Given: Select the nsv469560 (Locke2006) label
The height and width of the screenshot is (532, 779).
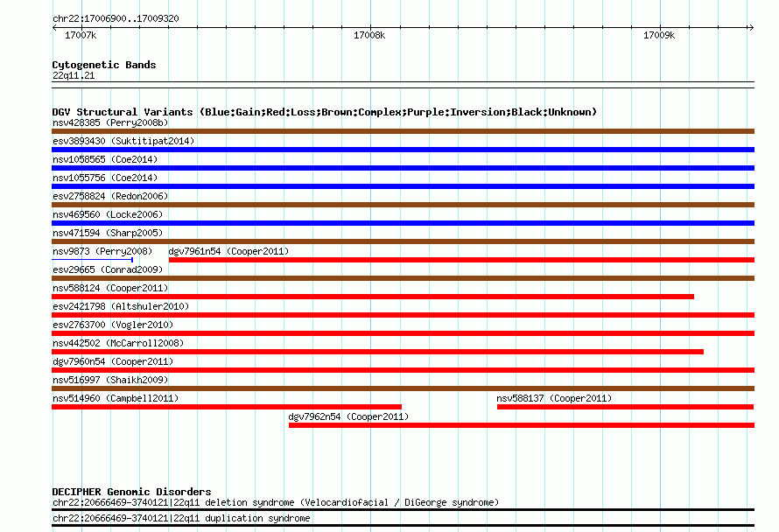Looking at the screenshot, I should (108, 214).
